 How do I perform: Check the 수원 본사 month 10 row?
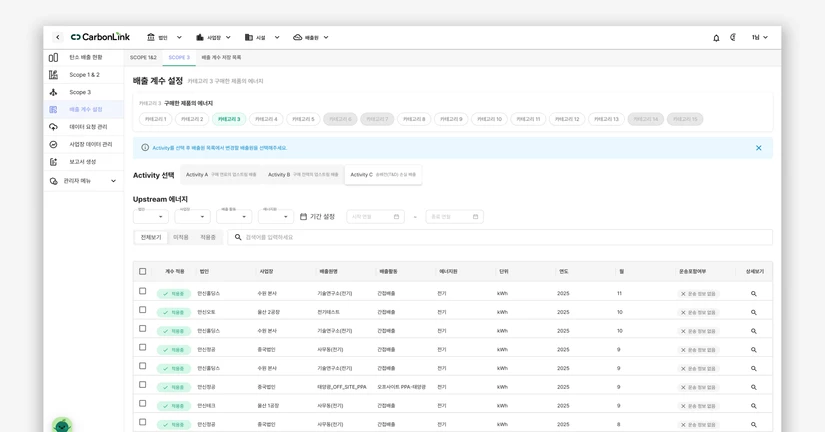coord(143,328)
